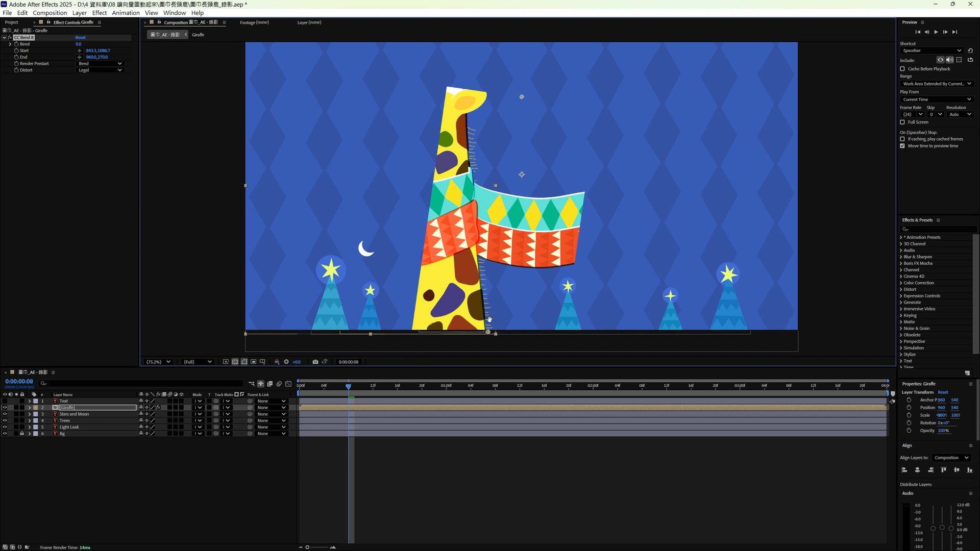Reset Layer Transform in Properties panel

(x=943, y=392)
